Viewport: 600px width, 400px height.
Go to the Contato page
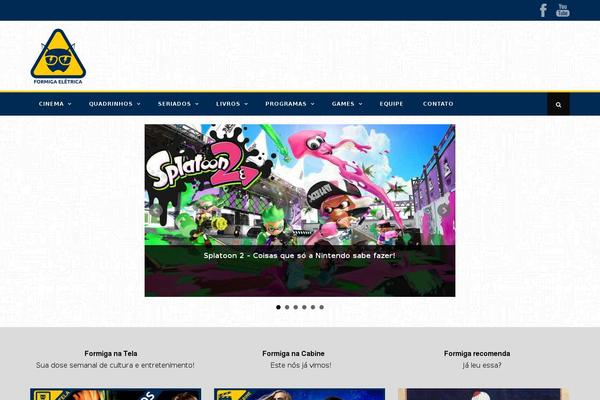438,104
